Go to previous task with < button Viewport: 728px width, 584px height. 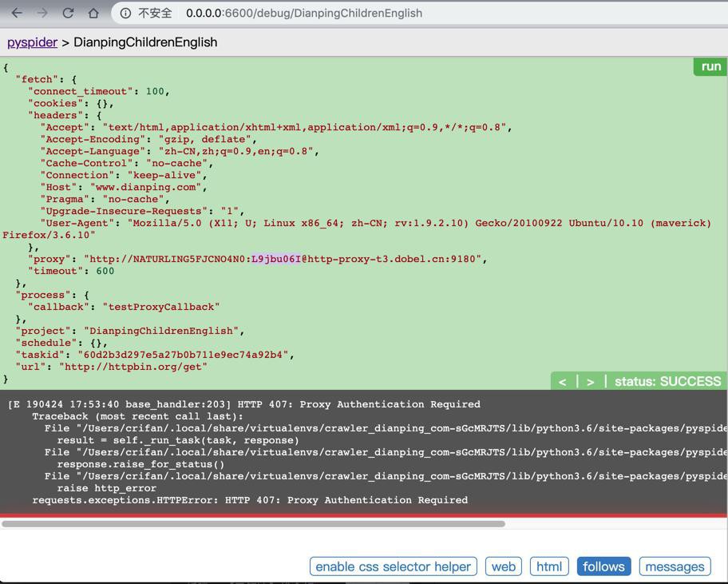562,382
